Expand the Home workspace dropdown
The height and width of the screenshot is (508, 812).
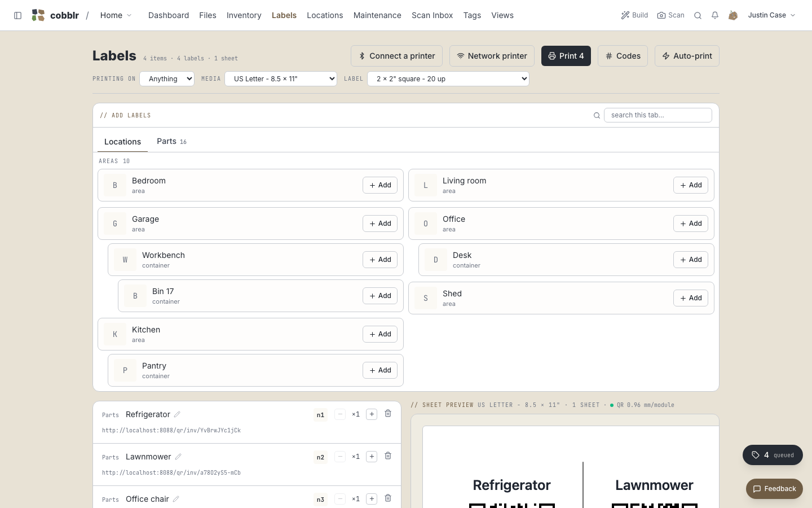[x=116, y=15]
